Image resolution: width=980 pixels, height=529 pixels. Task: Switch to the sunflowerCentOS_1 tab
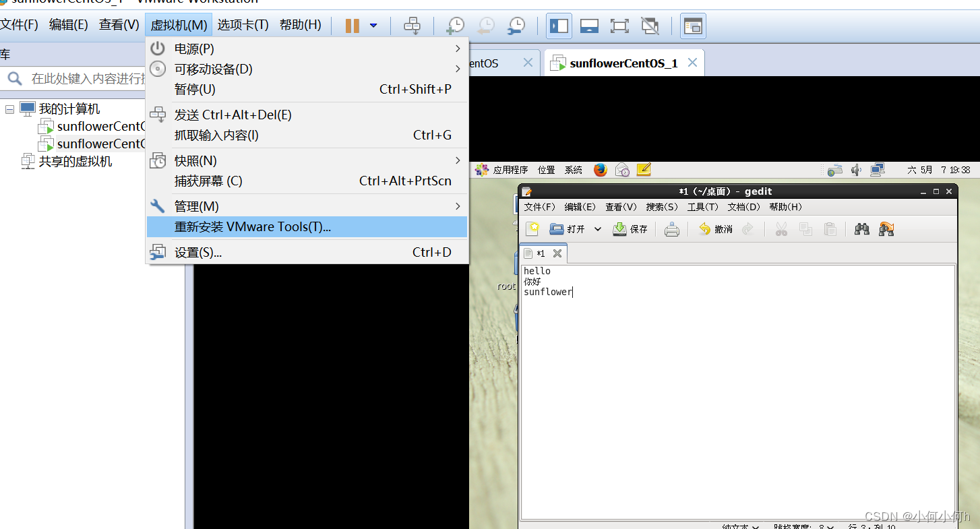623,63
